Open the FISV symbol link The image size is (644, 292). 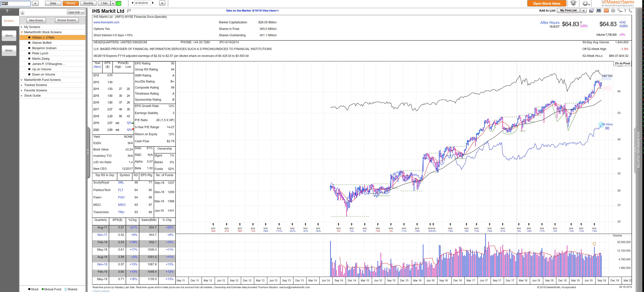coord(121,197)
